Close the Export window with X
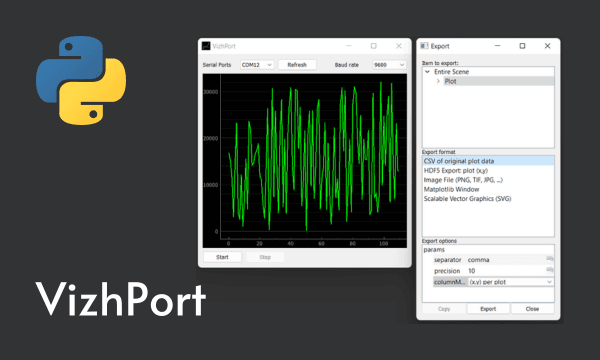 (x=547, y=46)
